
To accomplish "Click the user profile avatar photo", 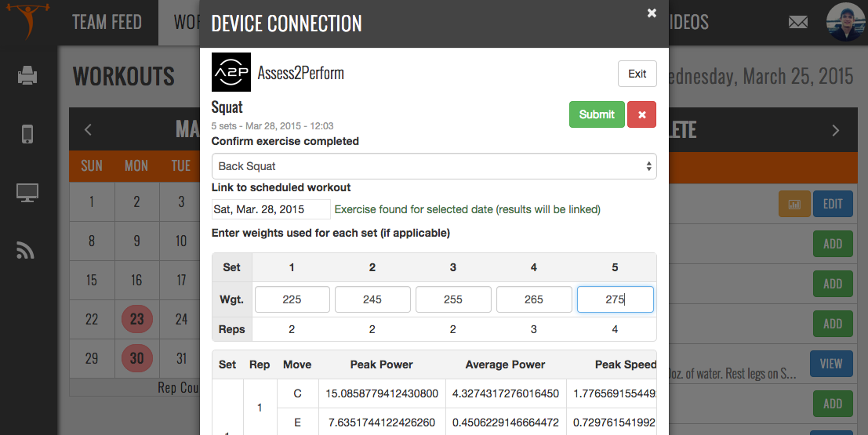I will point(846,22).
